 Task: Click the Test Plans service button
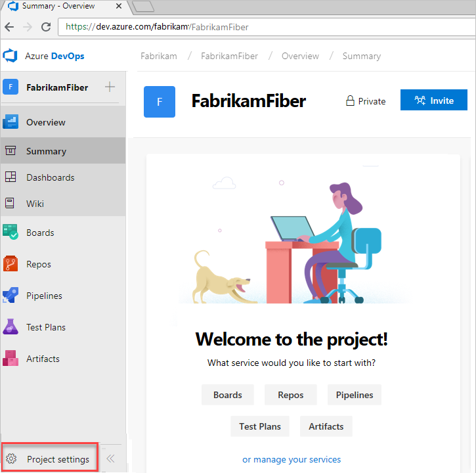[x=260, y=426]
